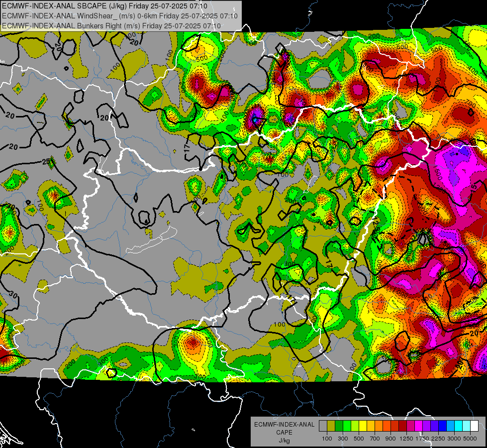
Task: Select the dark green legend swatch
Action: [x=339, y=426]
